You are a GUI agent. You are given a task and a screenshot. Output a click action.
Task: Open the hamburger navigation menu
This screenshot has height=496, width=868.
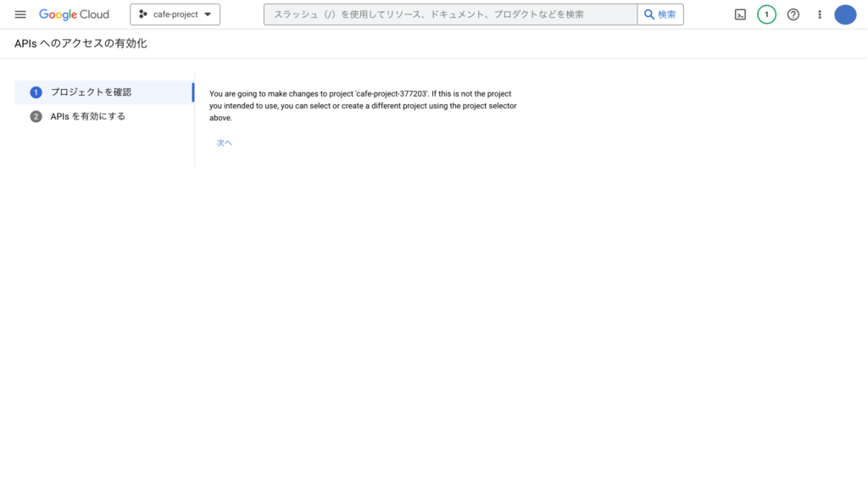click(20, 14)
